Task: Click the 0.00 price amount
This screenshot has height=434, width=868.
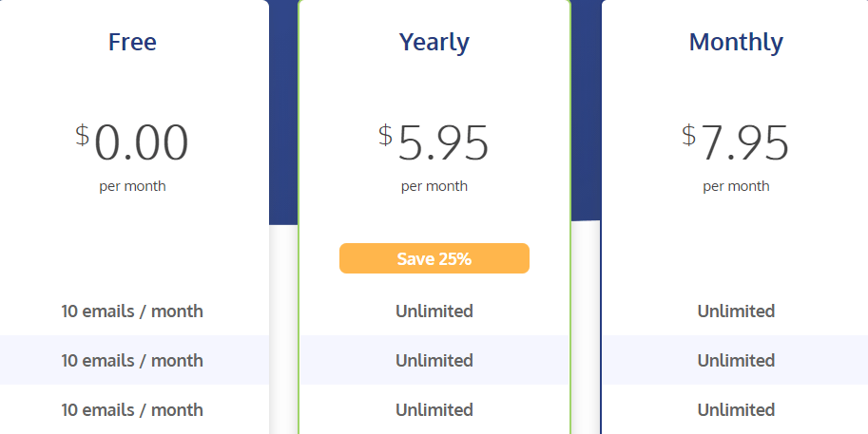Action: 141,142
